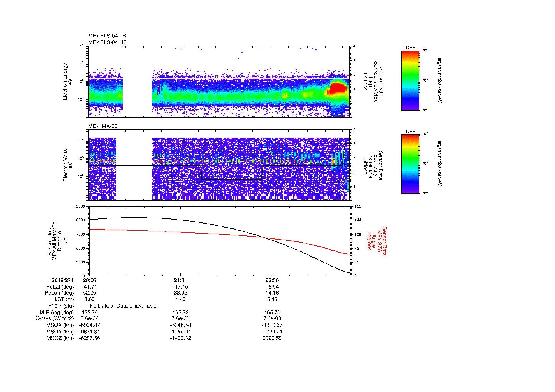Click the 'MEx ELS-04 HR' plot title
The width and height of the screenshot is (555, 392).
(107, 42)
